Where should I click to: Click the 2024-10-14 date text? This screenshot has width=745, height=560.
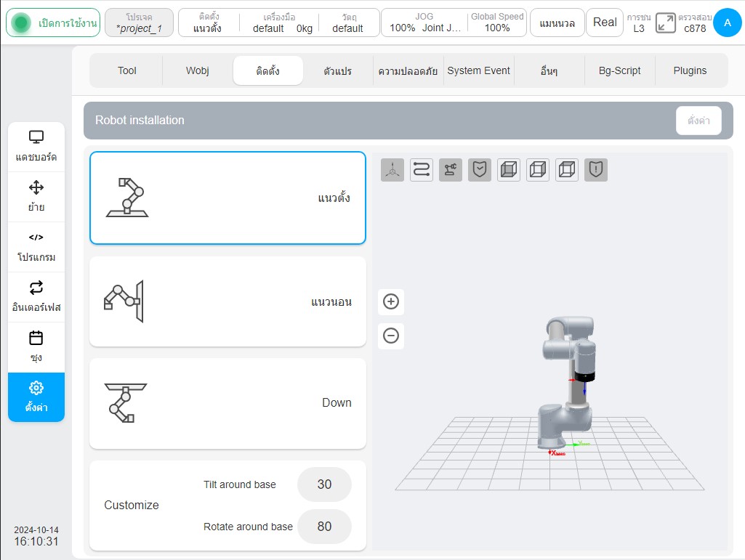click(36, 530)
